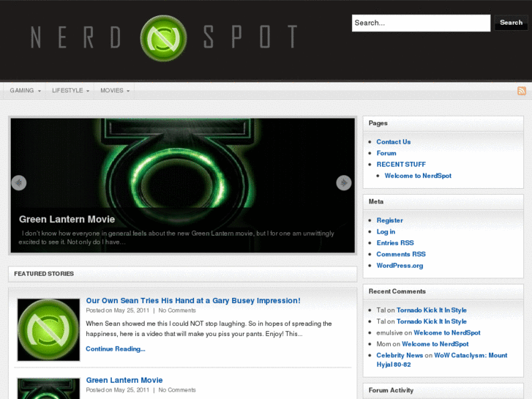This screenshot has height=399, width=532.
Task: Open the RECENT STUFF page
Action: tap(401, 164)
